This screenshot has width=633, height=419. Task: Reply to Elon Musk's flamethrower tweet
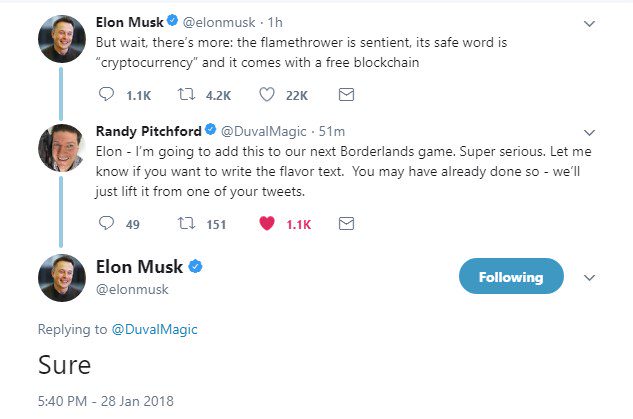tap(108, 94)
